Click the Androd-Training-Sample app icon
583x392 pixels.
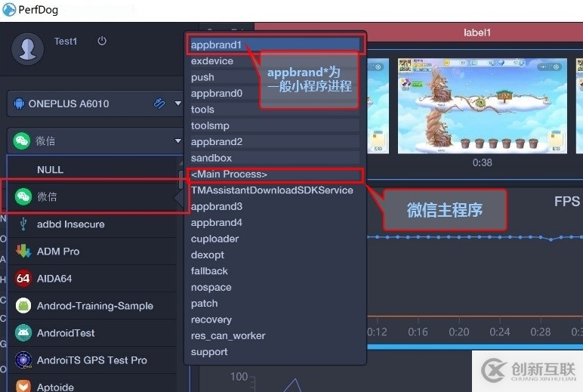pos(23,306)
